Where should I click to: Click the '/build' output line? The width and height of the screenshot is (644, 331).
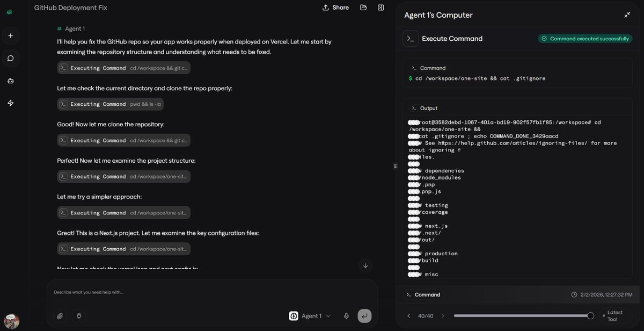[x=430, y=261]
